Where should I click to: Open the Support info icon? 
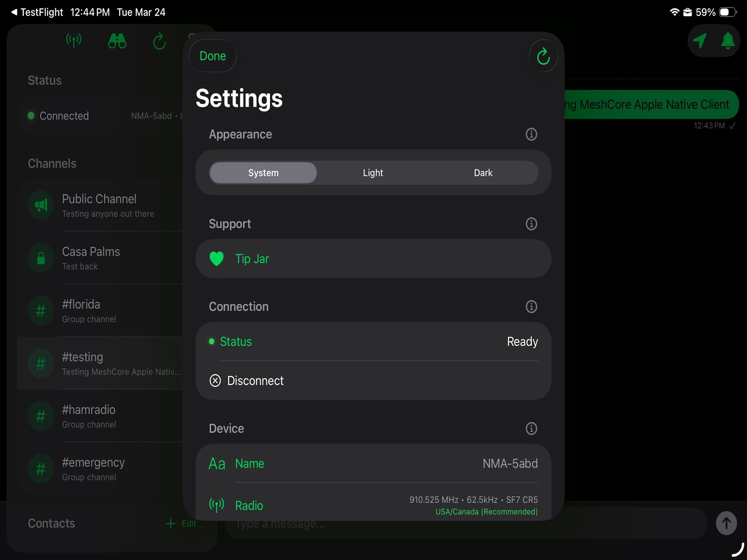[x=531, y=224]
